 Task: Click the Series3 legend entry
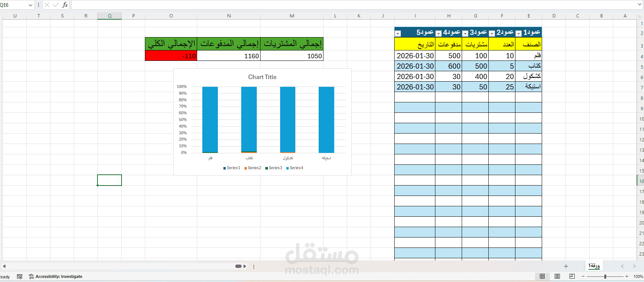point(274,168)
